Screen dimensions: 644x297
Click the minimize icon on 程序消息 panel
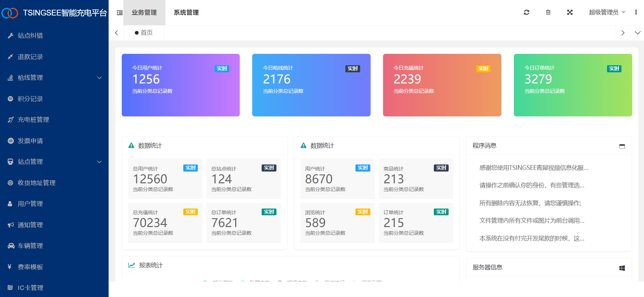click(622, 146)
